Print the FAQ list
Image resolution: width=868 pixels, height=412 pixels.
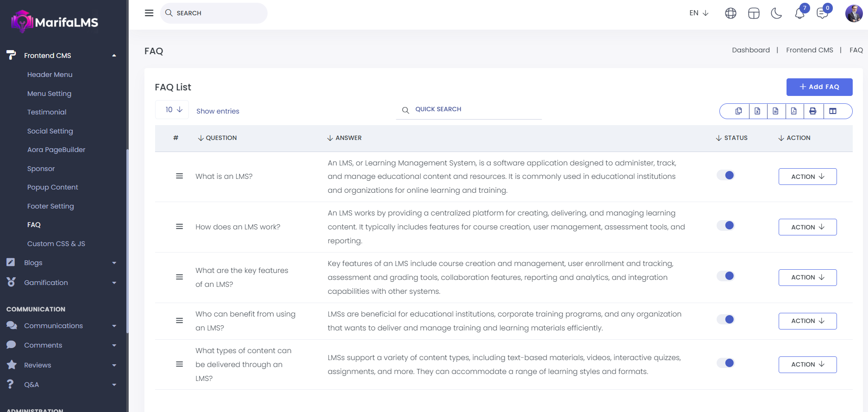click(813, 111)
